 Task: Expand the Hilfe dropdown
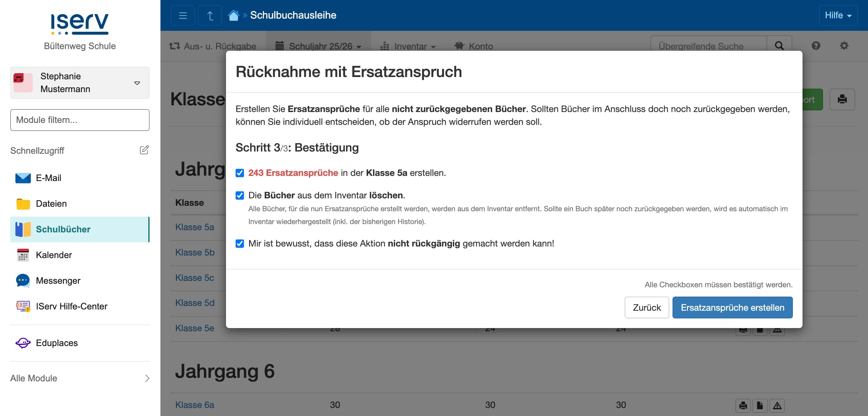pos(838,15)
